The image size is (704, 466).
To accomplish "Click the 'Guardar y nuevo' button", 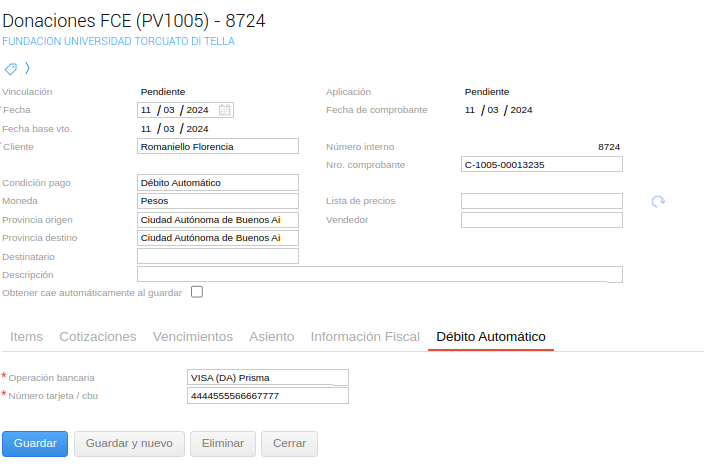I will coord(129,444).
